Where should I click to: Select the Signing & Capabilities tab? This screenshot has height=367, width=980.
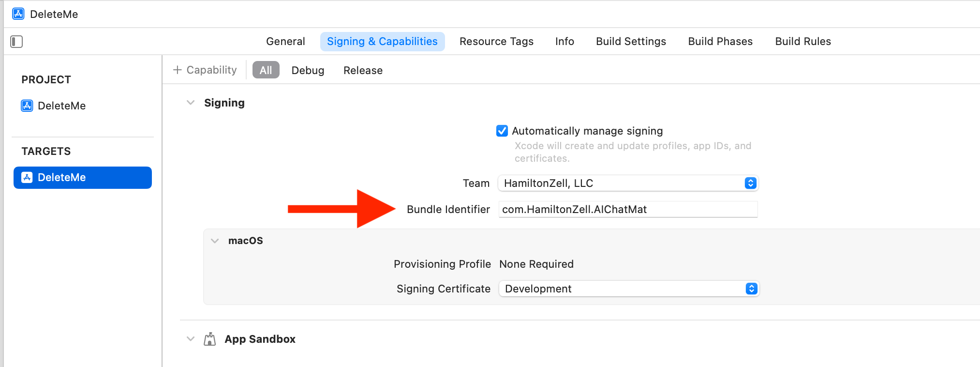click(382, 42)
